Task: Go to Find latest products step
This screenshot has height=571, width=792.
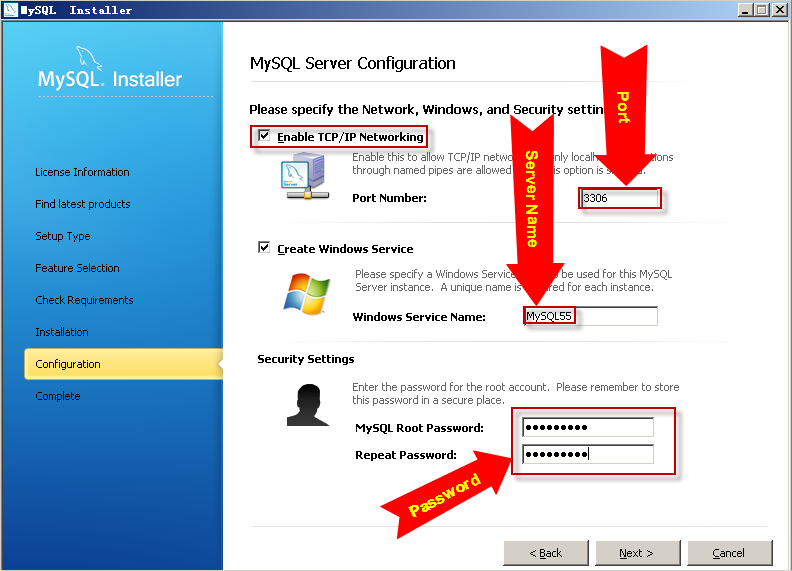Action: [x=83, y=204]
